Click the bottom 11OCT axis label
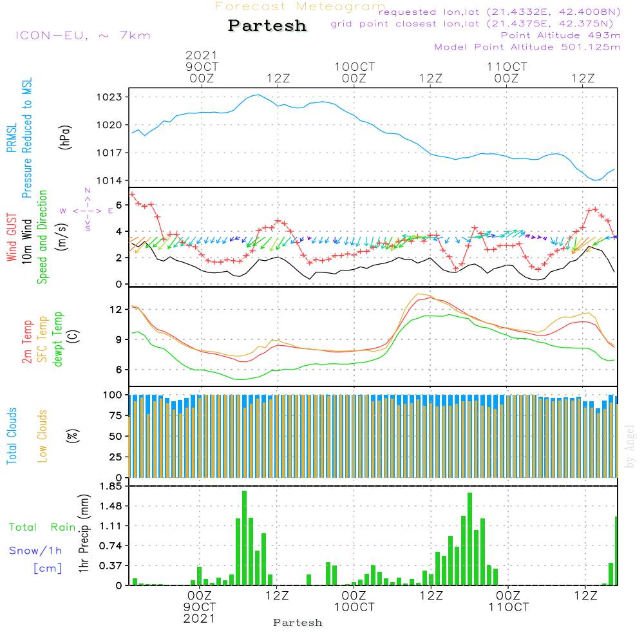 point(509,607)
